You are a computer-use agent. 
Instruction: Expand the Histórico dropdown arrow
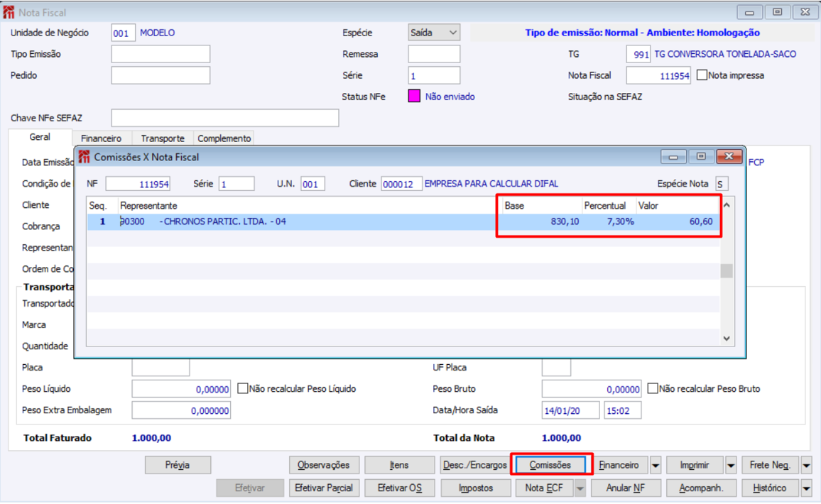pyautogui.click(x=806, y=488)
